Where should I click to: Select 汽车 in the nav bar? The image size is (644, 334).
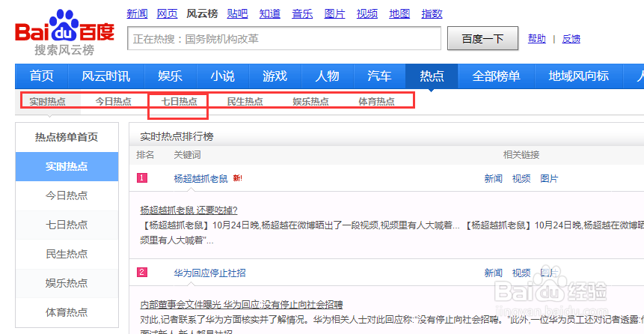tap(379, 76)
